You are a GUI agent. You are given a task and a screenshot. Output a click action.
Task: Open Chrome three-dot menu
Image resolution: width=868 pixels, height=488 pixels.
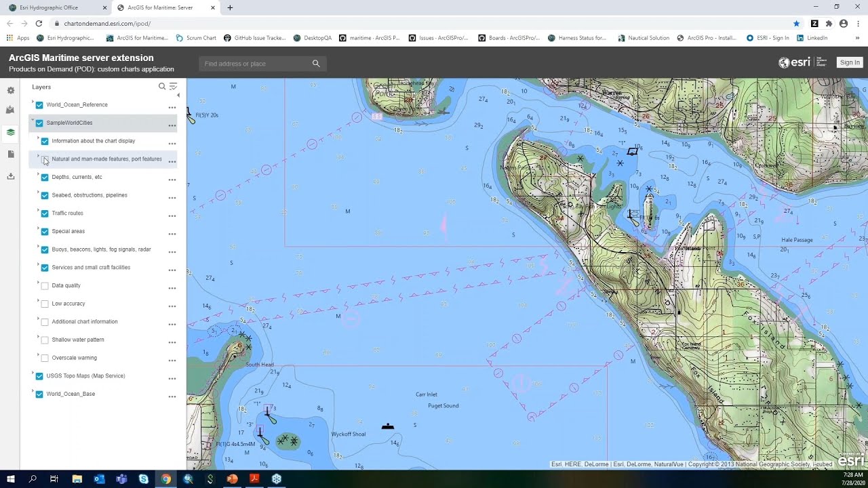click(x=858, y=23)
